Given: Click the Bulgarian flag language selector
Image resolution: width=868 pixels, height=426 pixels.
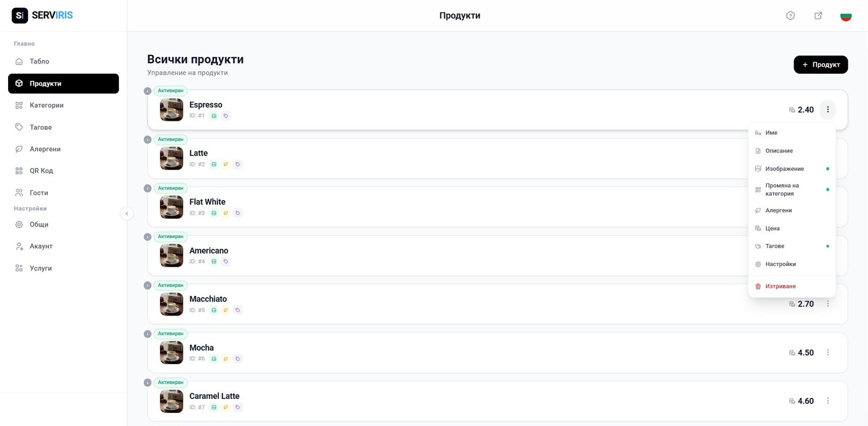Looking at the screenshot, I should click(x=846, y=16).
